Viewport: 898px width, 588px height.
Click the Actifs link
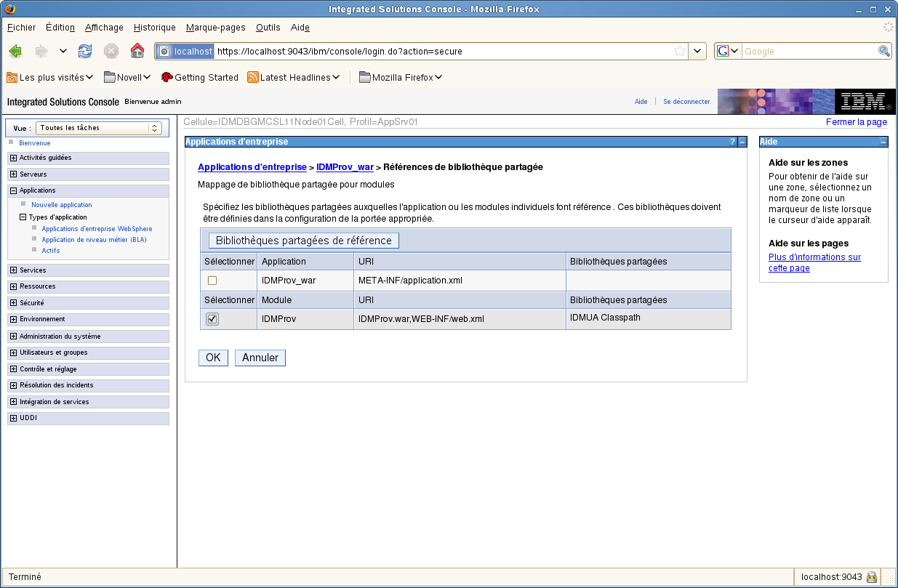pyautogui.click(x=51, y=251)
